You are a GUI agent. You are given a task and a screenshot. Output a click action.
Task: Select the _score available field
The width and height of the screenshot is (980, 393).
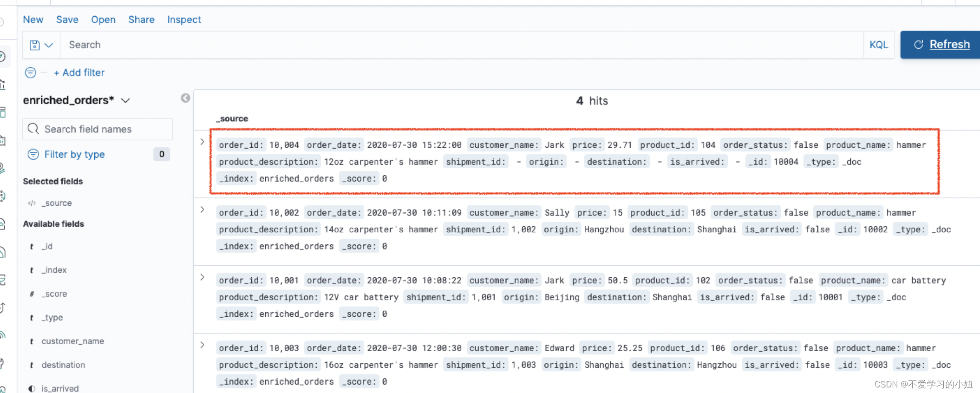point(54,294)
